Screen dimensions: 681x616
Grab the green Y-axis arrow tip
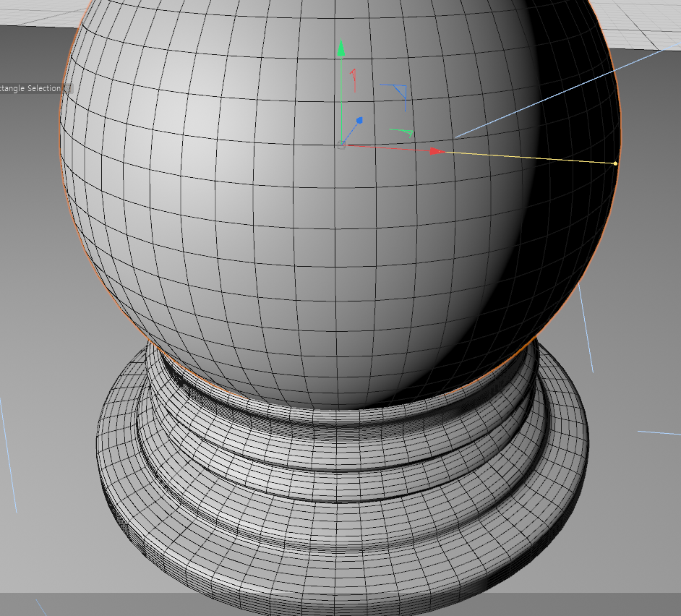tap(341, 48)
